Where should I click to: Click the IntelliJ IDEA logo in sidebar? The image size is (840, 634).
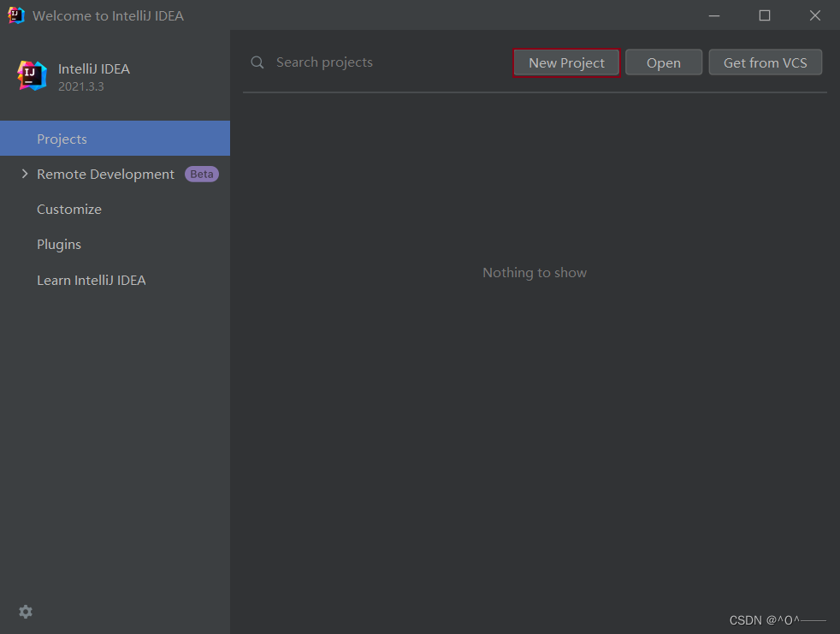coord(33,75)
